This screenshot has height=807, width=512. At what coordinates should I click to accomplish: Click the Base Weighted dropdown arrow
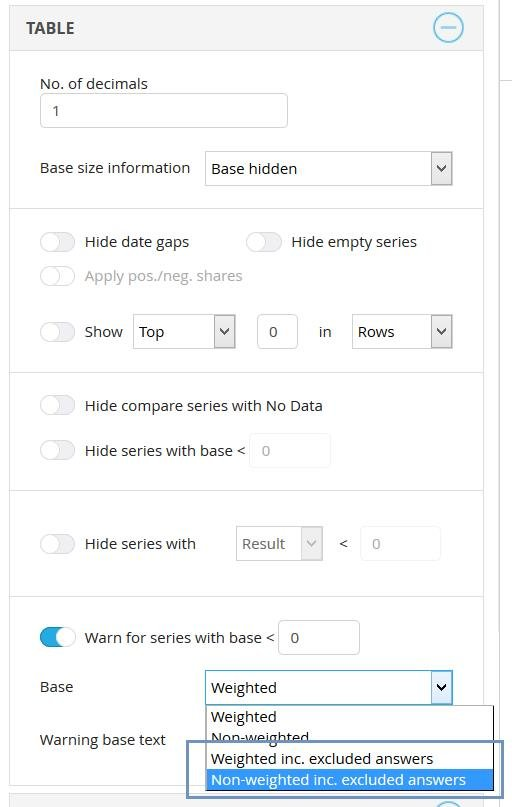pyautogui.click(x=441, y=688)
